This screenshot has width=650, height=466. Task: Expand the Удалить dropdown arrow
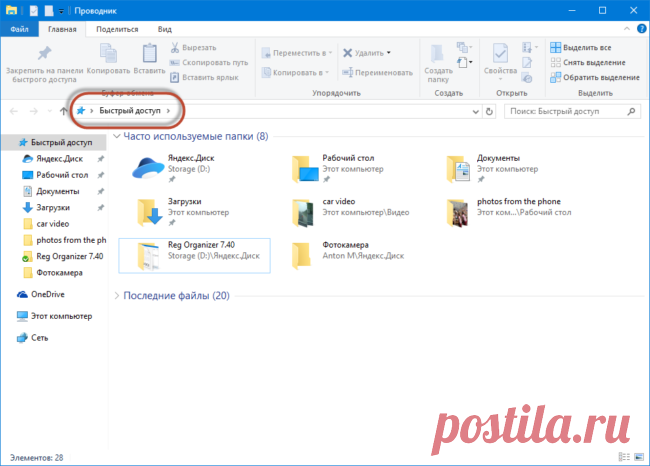click(x=389, y=53)
